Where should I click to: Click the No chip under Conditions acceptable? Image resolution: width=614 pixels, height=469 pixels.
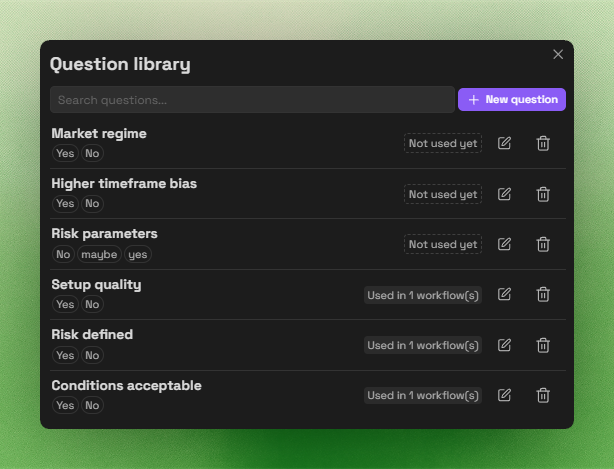92,405
